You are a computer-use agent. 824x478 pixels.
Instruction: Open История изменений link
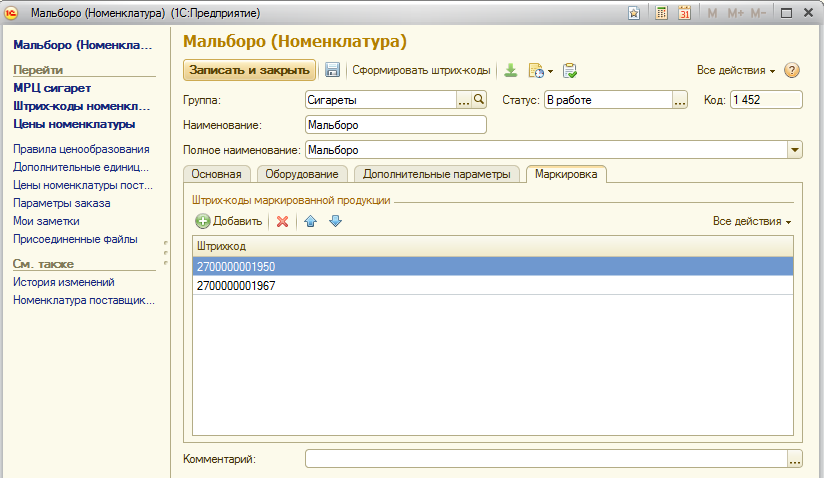[64, 282]
